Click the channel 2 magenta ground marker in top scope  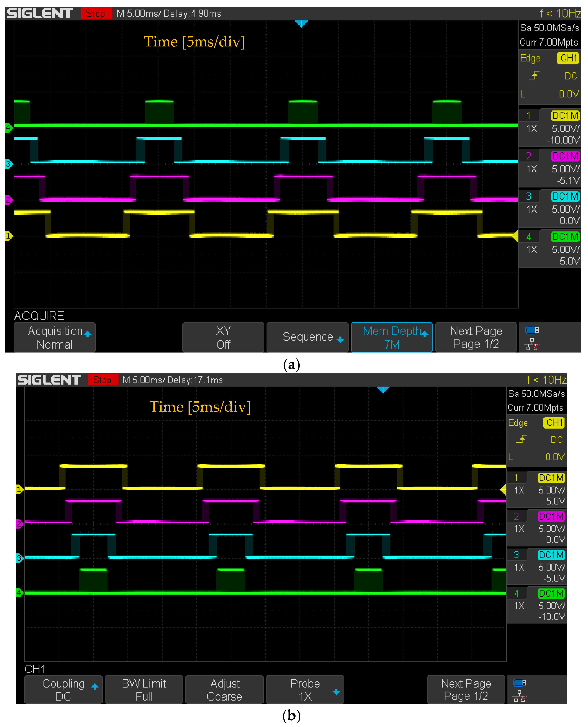(9, 199)
